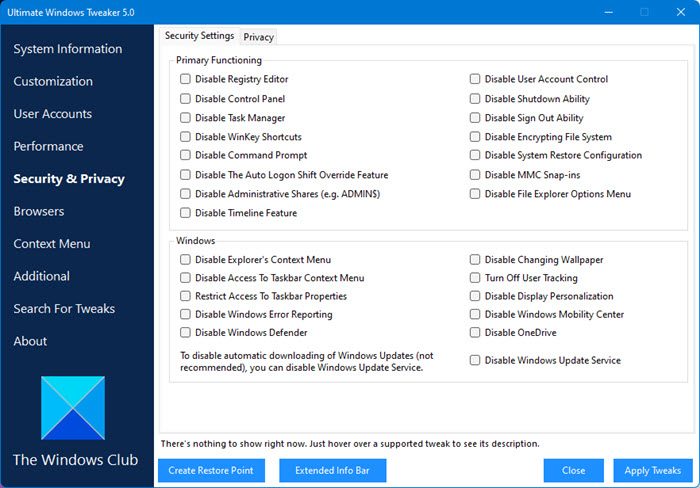The width and height of the screenshot is (700, 488).
Task: Go to Additional section
Action: coord(42,276)
